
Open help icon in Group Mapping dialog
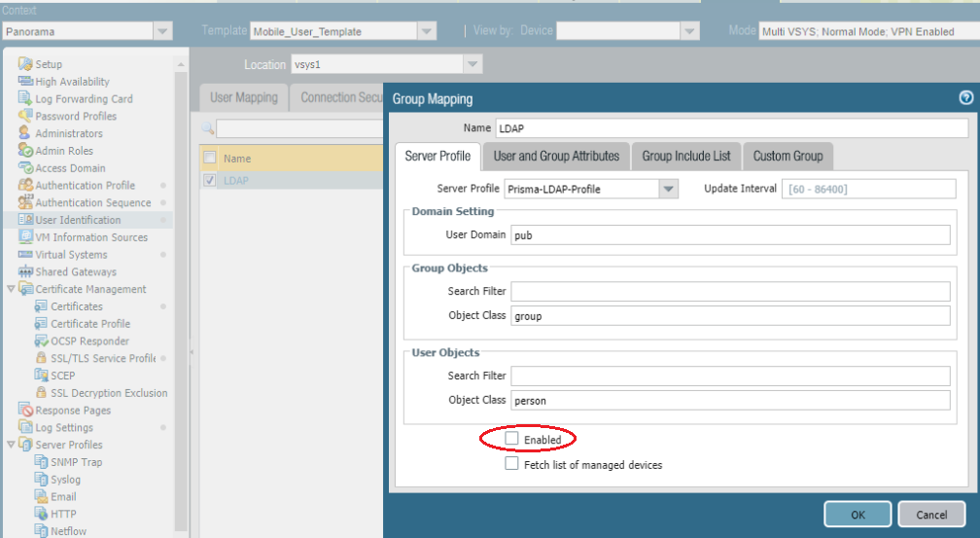[x=965, y=97]
